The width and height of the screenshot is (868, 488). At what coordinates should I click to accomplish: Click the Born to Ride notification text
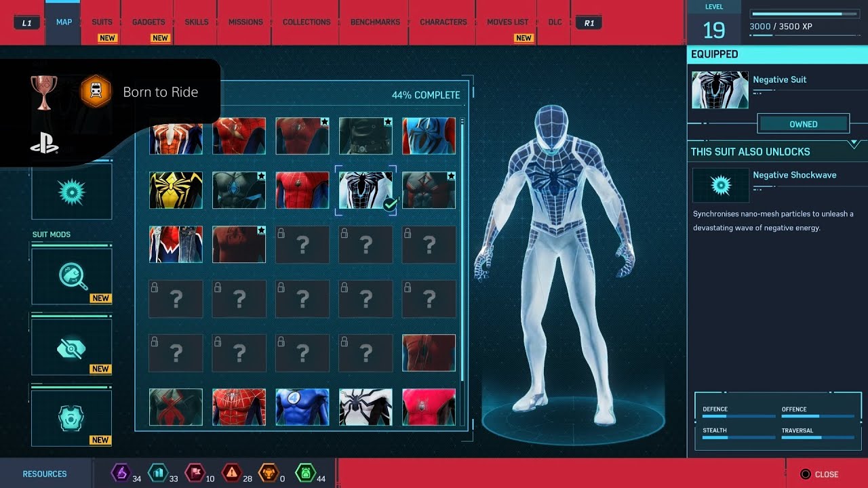click(x=161, y=92)
